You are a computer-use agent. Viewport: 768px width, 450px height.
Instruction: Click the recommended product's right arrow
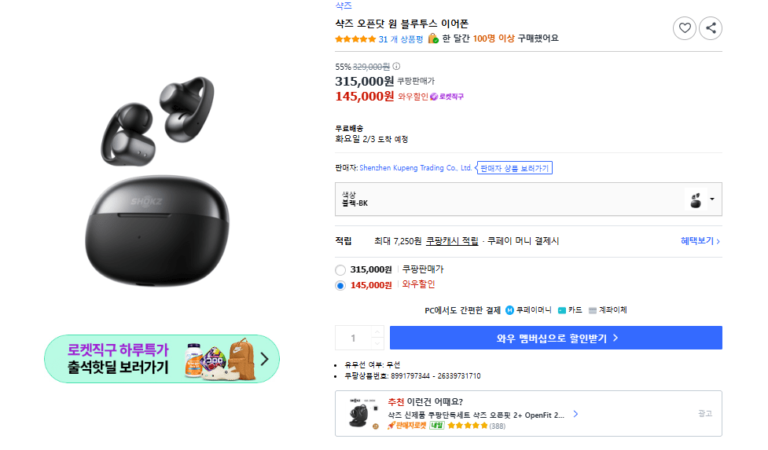pyautogui.click(x=575, y=413)
